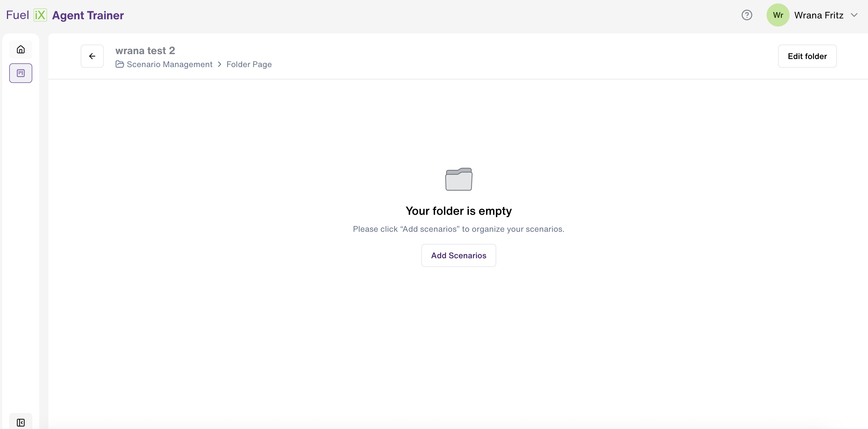Expand the user menu chevron
The image size is (868, 429).
tap(854, 15)
